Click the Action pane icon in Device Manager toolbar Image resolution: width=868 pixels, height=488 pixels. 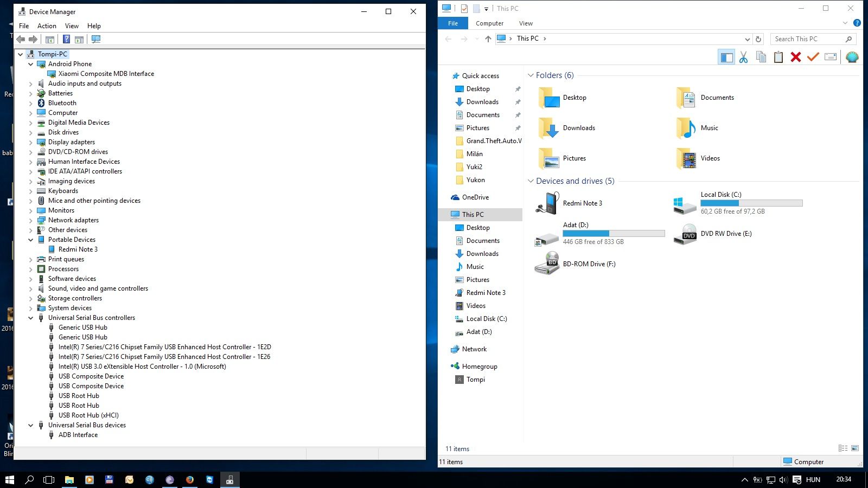click(79, 39)
